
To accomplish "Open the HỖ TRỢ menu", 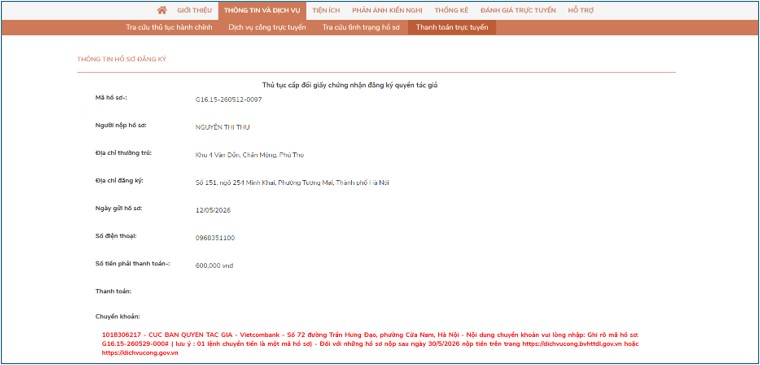I will coord(581,10).
